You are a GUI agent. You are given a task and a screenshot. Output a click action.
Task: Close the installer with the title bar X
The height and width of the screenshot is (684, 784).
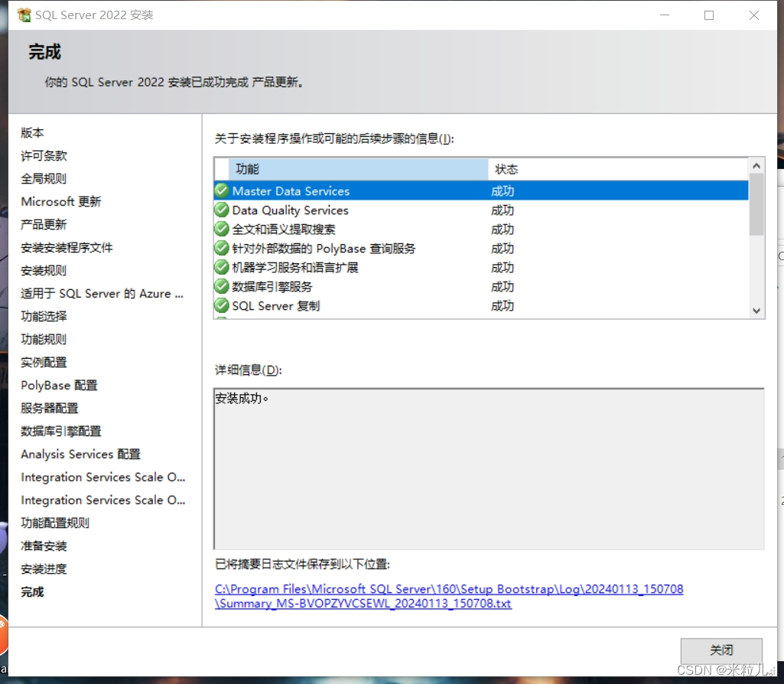pyautogui.click(x=754, y=15)
